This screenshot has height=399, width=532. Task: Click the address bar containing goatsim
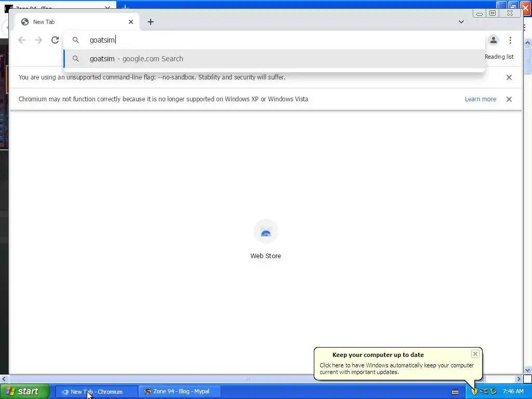point(274,40)
